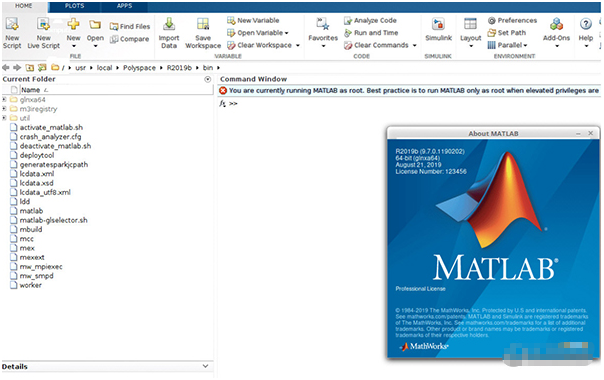The image size is (604, 380).
Task: Click 'R2019b' in address path
Action: click(179, 68)
